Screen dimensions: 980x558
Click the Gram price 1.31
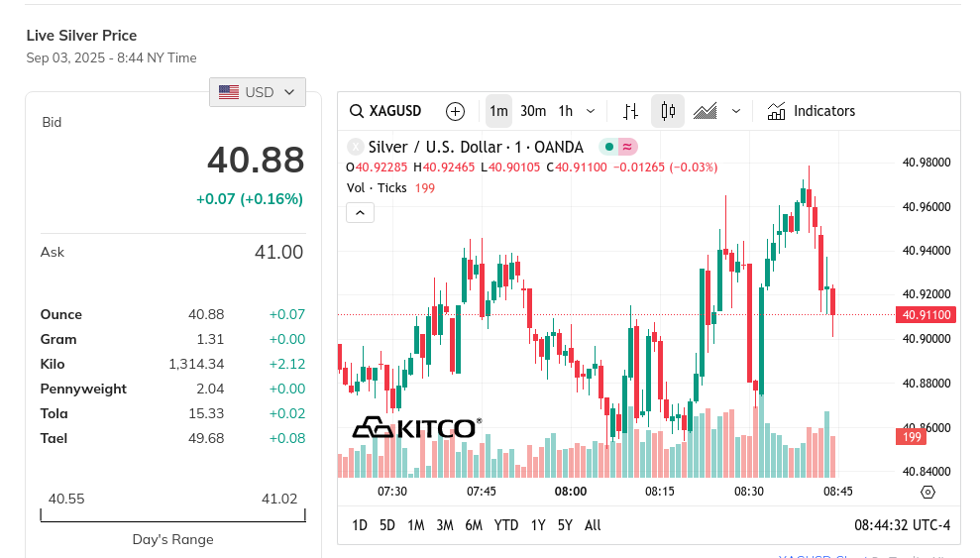(210, 339)
